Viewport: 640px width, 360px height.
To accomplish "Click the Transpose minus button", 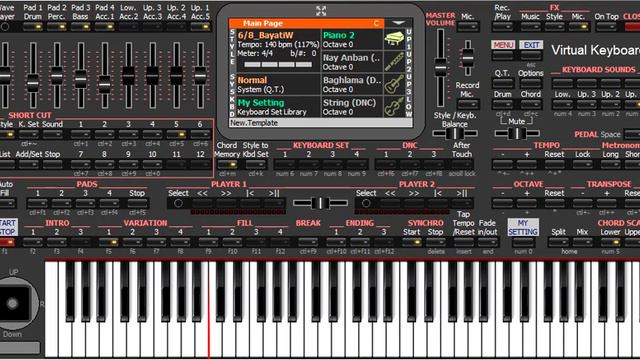I will (x=582, y=203).
